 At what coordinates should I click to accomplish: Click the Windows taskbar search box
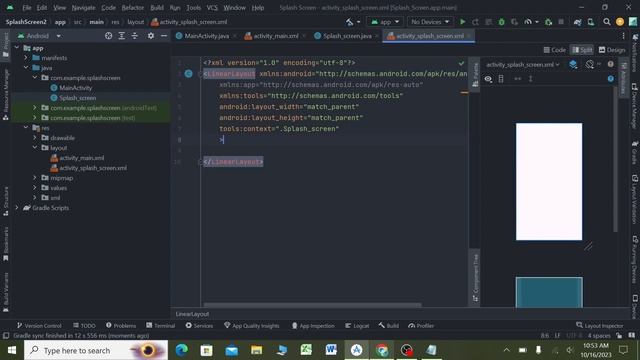(96, 350)
